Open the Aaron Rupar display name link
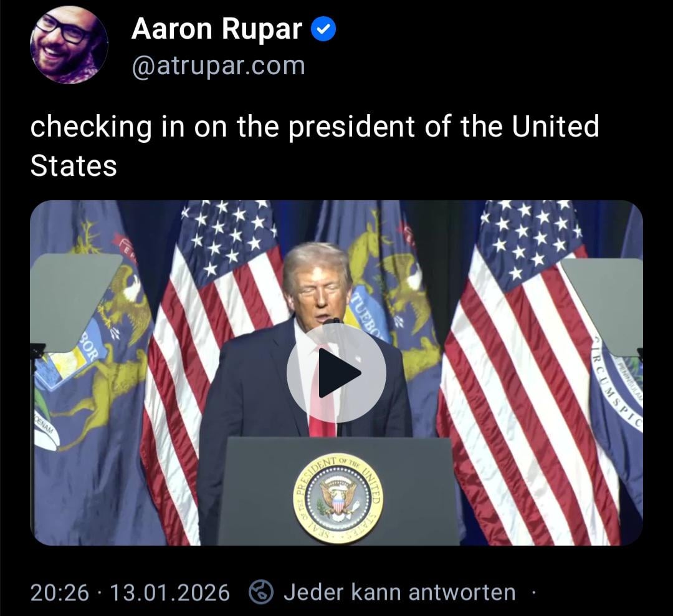Screen dimensions: 673x616 pyautogui.click(x=217, y=29)
